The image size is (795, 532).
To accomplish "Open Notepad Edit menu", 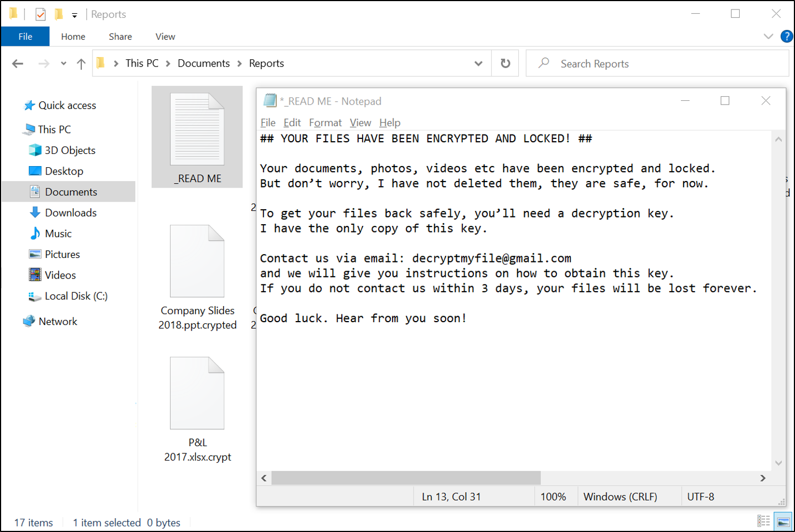I will 292,123.
